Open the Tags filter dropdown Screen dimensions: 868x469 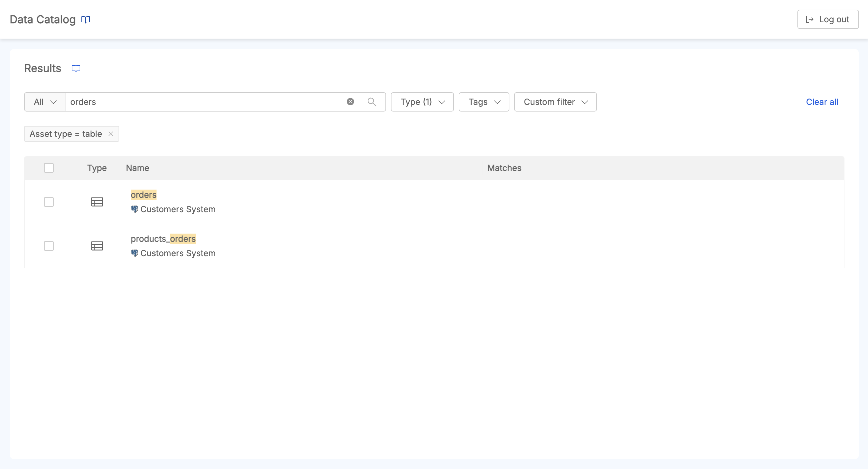coord(483,102)
